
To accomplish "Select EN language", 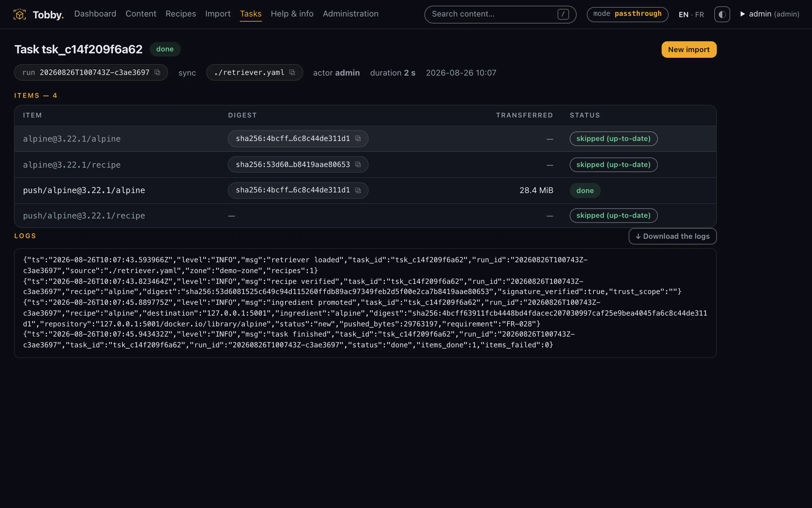I will pos(684,15).
